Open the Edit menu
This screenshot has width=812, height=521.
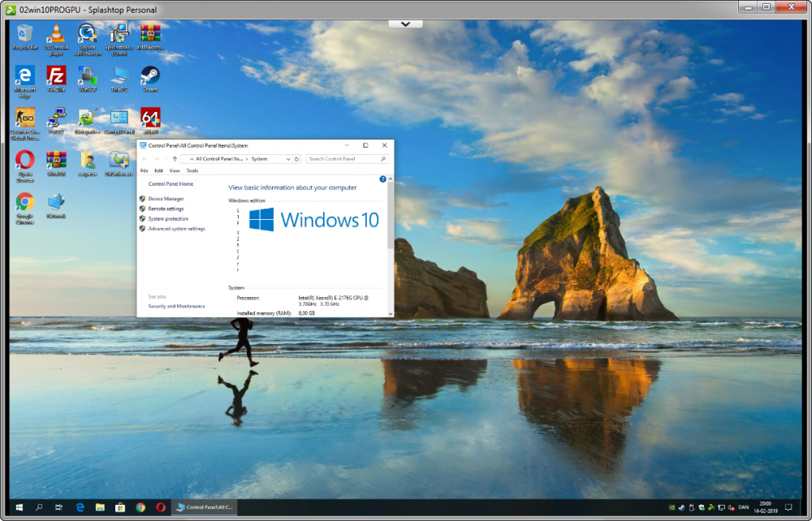(x=158, y=170)
